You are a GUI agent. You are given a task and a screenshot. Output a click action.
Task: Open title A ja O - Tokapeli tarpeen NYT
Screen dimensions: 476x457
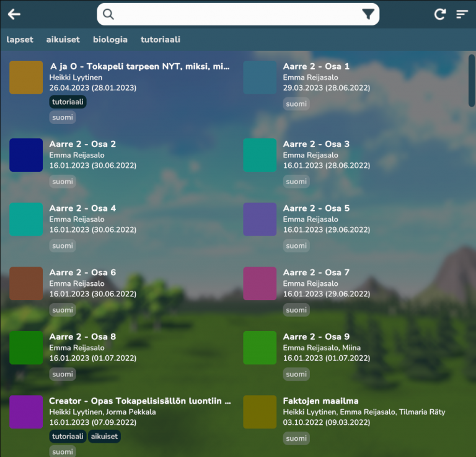click(x=139, y=66)
